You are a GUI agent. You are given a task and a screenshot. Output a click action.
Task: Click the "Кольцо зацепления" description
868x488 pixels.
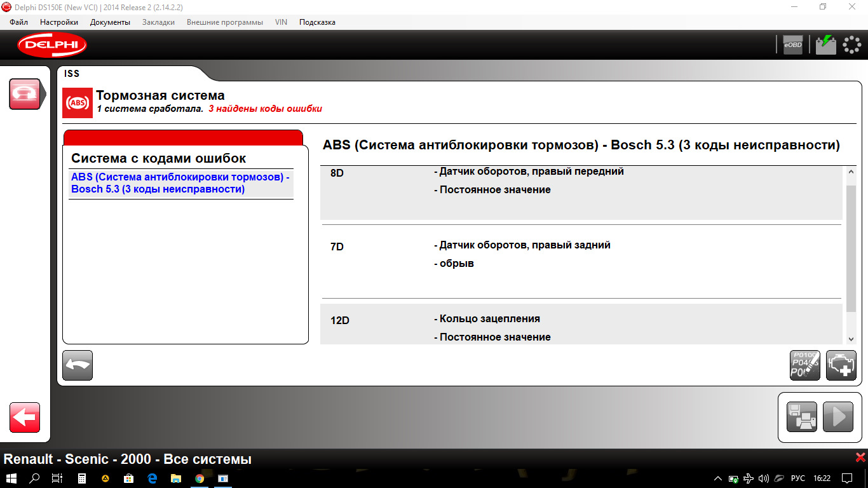pyautogui.click(x=487, y=319)
